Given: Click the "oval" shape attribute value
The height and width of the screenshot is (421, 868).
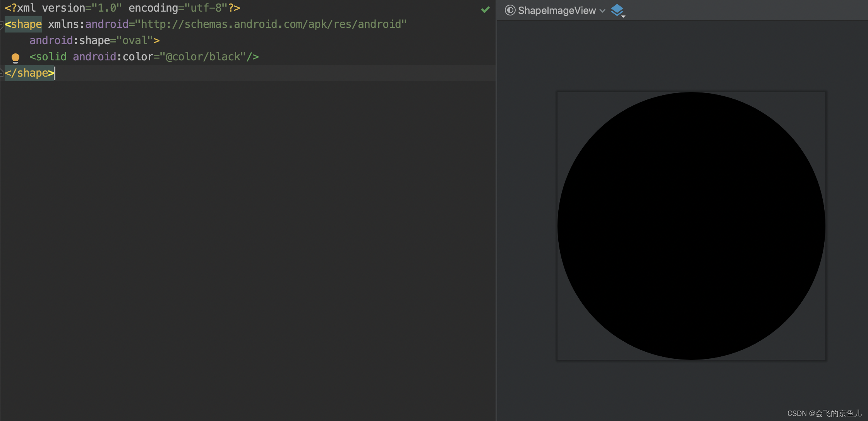Looking at the screenshot, I should (x=135, y=41).
